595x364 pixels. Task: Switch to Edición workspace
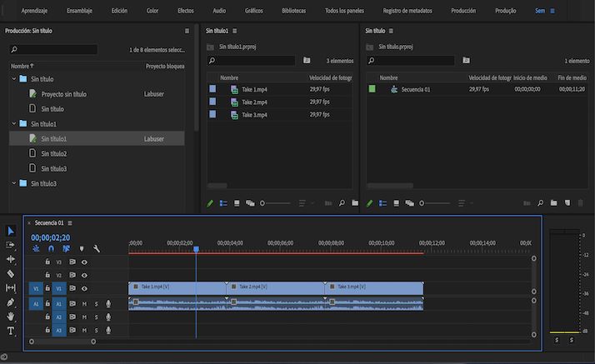coord(119,11)
